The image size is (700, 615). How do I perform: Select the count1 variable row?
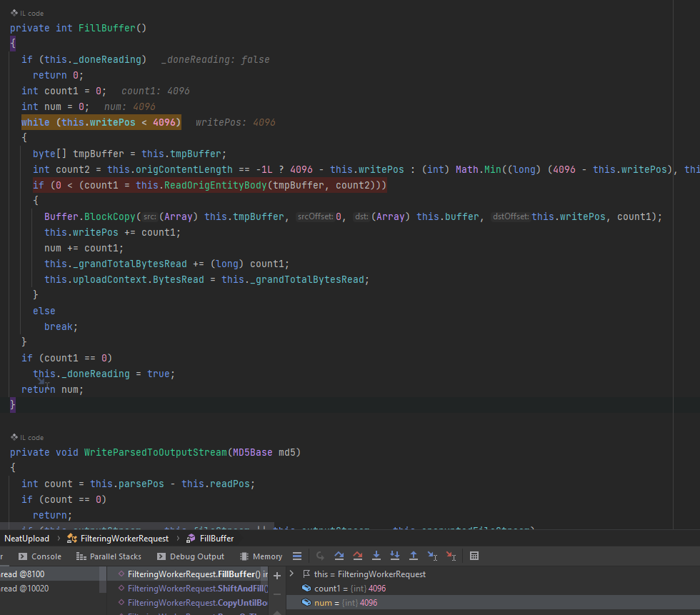click(350, 589)
